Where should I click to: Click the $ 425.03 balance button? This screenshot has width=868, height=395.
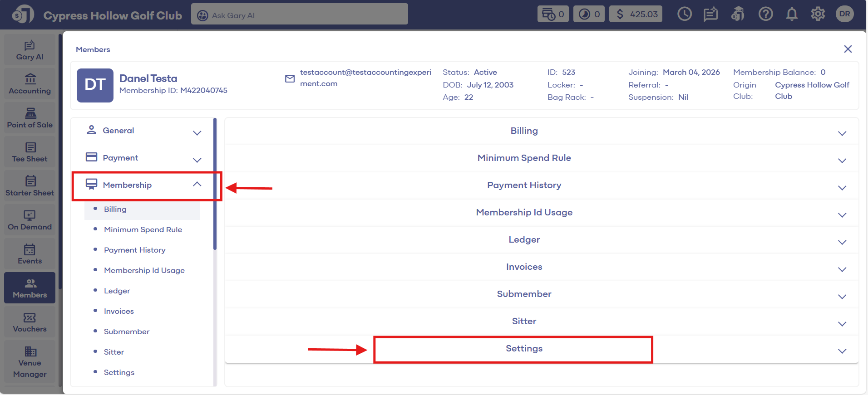636,15
